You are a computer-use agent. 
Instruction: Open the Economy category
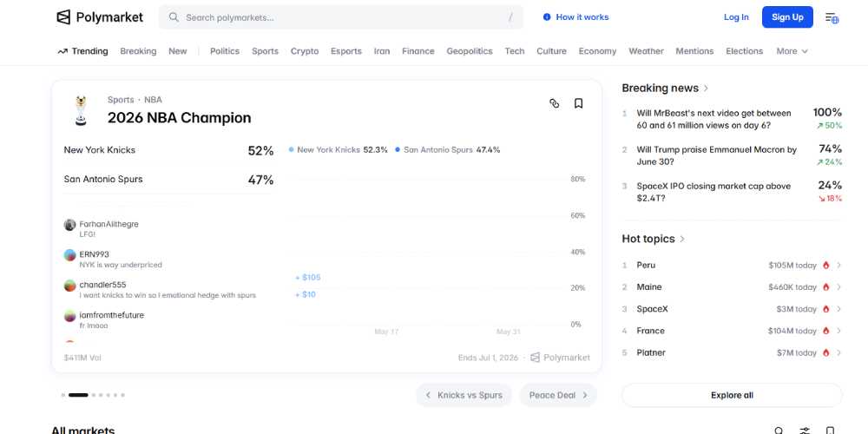tap(597, 51)
